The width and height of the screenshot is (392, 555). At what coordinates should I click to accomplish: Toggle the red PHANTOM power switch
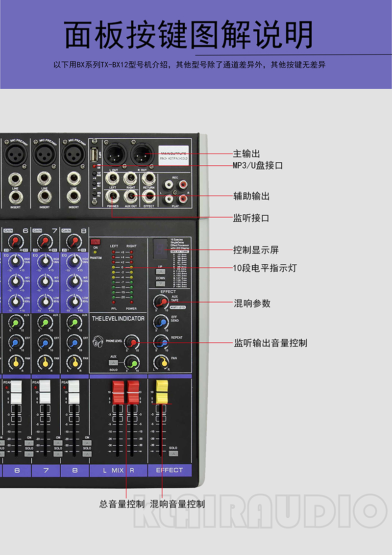(95, 241)
